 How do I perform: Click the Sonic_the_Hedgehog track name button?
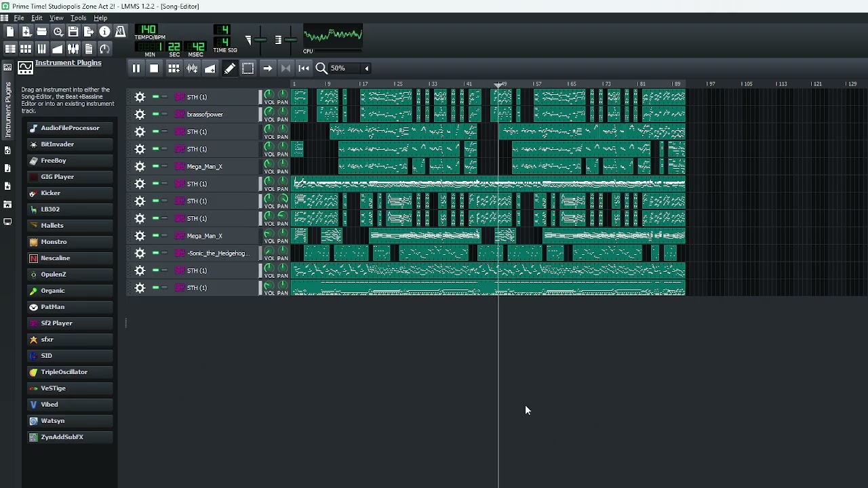pos(214,253)
